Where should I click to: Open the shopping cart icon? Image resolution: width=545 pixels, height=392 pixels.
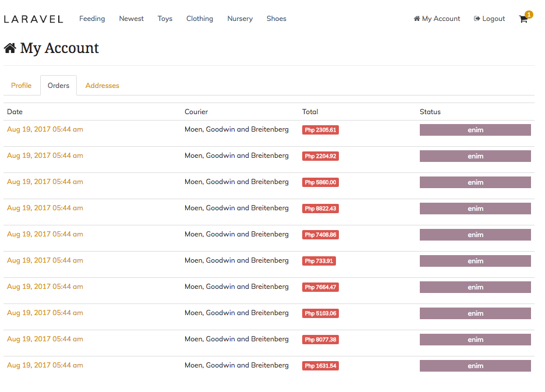point(523,19)
